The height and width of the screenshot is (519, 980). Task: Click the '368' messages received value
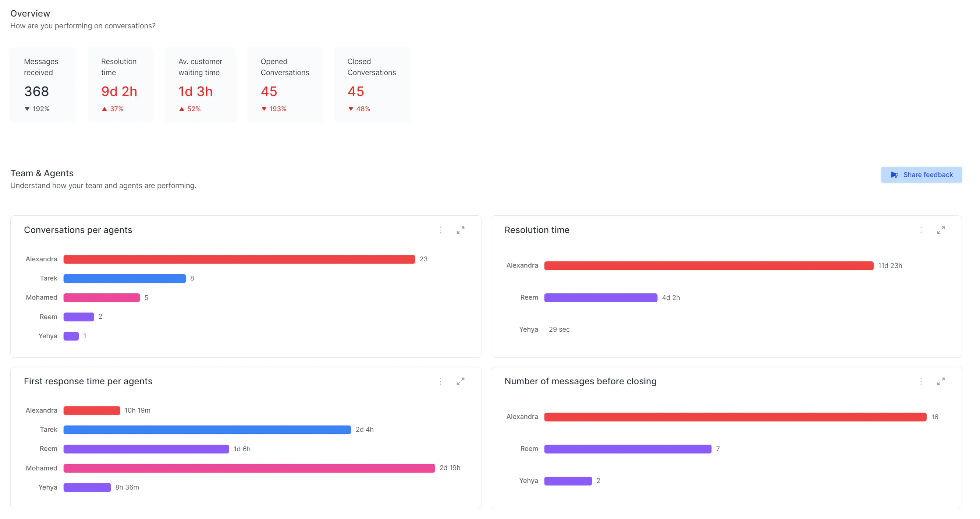(36, 91)
